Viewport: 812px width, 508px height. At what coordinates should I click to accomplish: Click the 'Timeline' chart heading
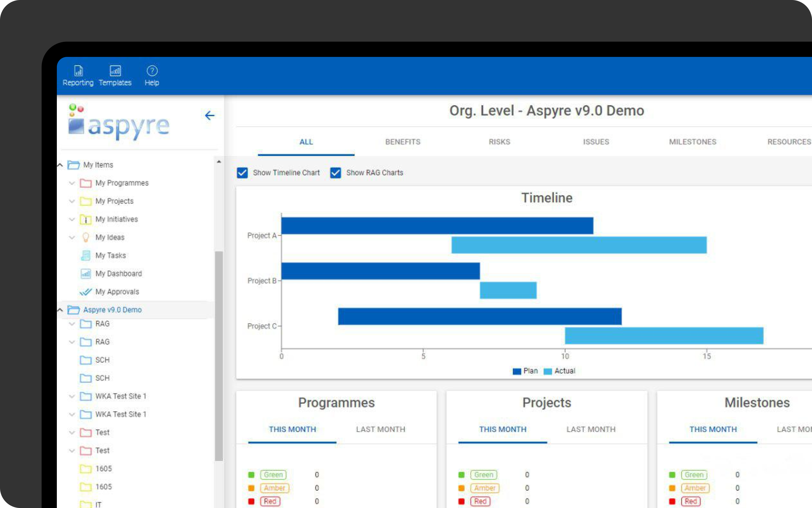point(547,198)
